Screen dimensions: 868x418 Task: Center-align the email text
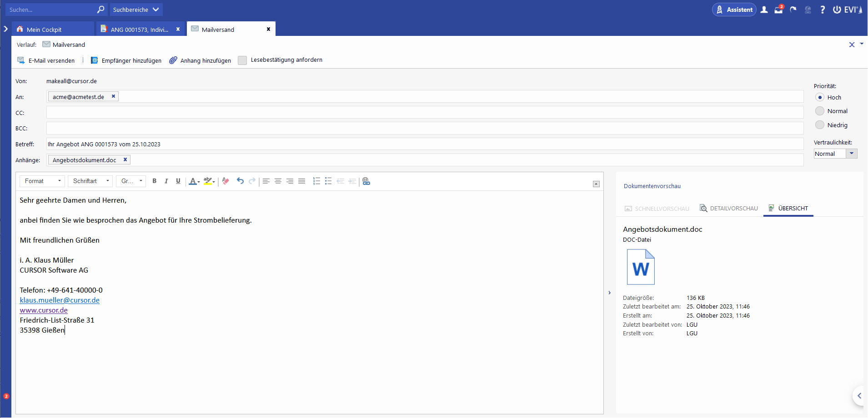click(x=278, y=181)
